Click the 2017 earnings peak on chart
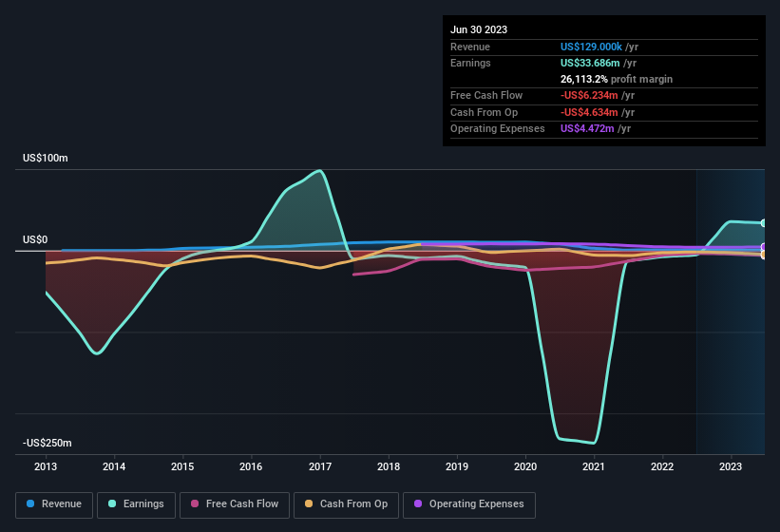Viewport: 780px width, 532px height. click(x=320, y=171)
